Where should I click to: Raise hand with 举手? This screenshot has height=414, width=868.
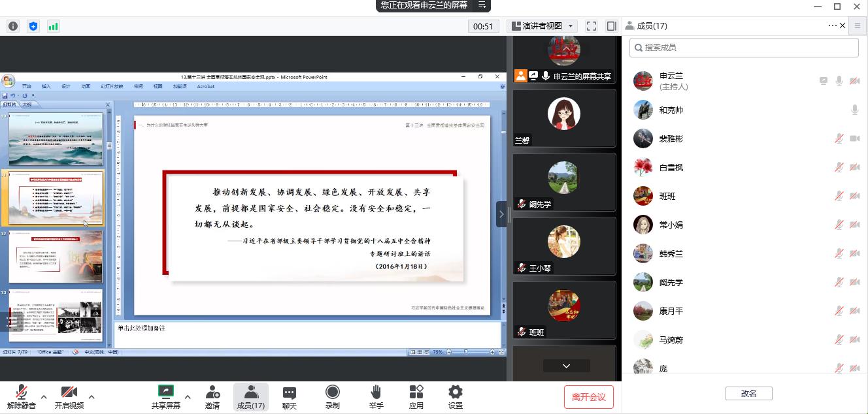[x=376, y=396]
